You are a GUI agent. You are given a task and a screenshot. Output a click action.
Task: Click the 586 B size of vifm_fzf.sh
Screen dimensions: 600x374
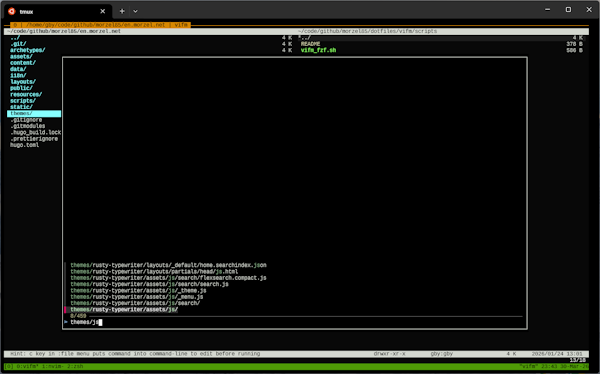coord(574,50)
